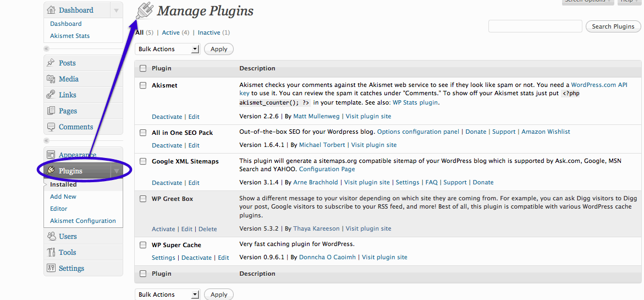Image resolution: width=644 pixels, height=300 pixels.
Task: Activate the WP Greet Box plugin
Action: click(x=163, y=230)
